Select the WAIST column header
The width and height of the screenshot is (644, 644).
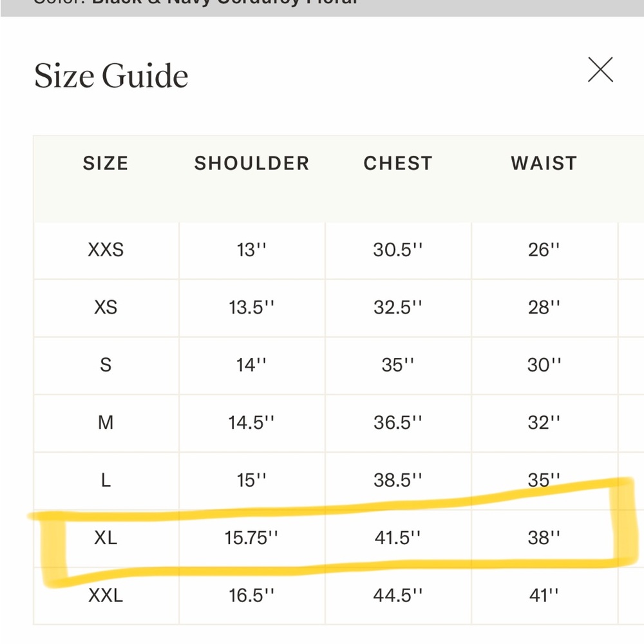tap(544, 164)
